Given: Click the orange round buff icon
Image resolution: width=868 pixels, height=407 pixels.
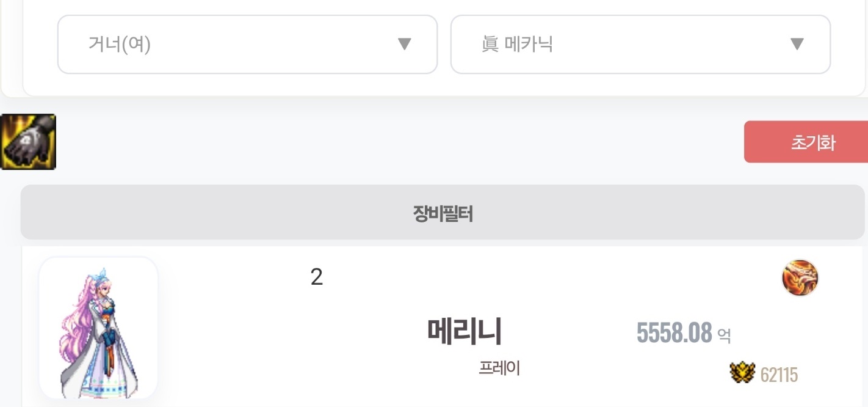Looking at the screenshot, I should tap(800, 278).
